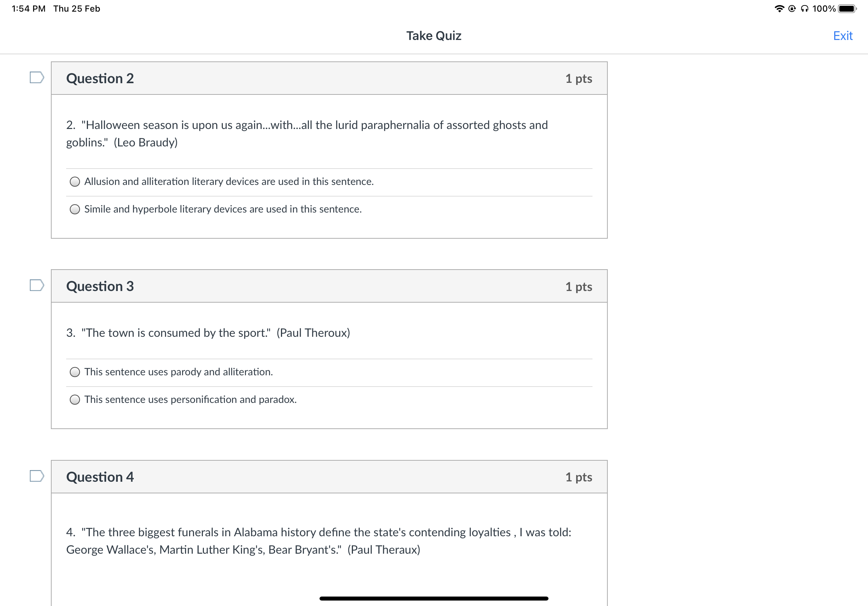This screenshot has height=606, width=868.
Task: Tap the Wi-Fi status icon
Action: pyautogui.click(x=779, y=9)
